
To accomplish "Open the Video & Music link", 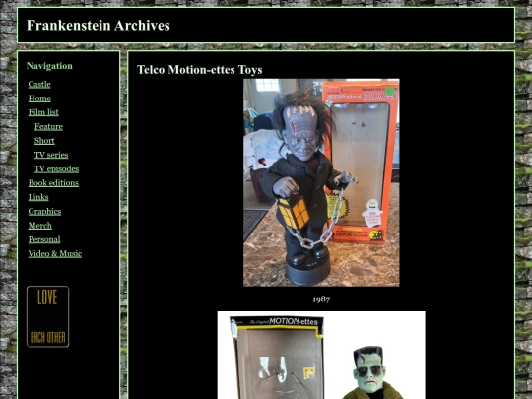I will click(55, 254).
